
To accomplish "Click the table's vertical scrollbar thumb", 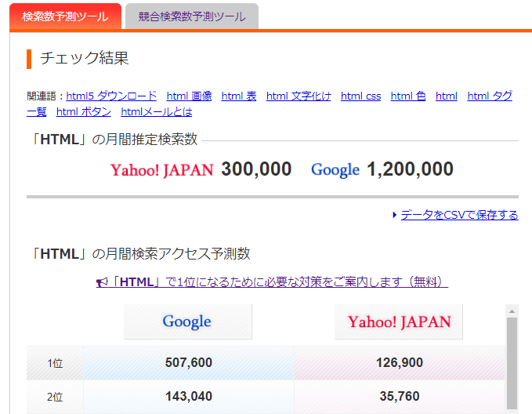I will (x=512, y=363).
